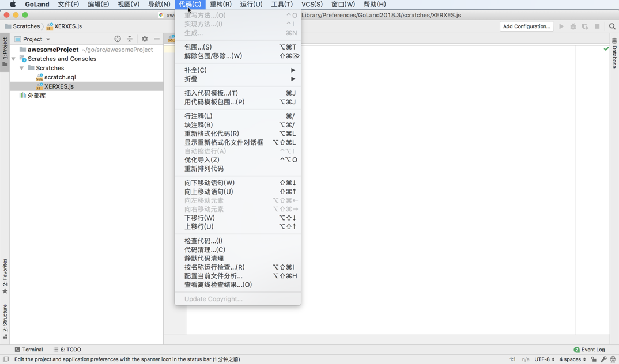Choose 用代码模板包围...(P) menu item

[237, 102]
